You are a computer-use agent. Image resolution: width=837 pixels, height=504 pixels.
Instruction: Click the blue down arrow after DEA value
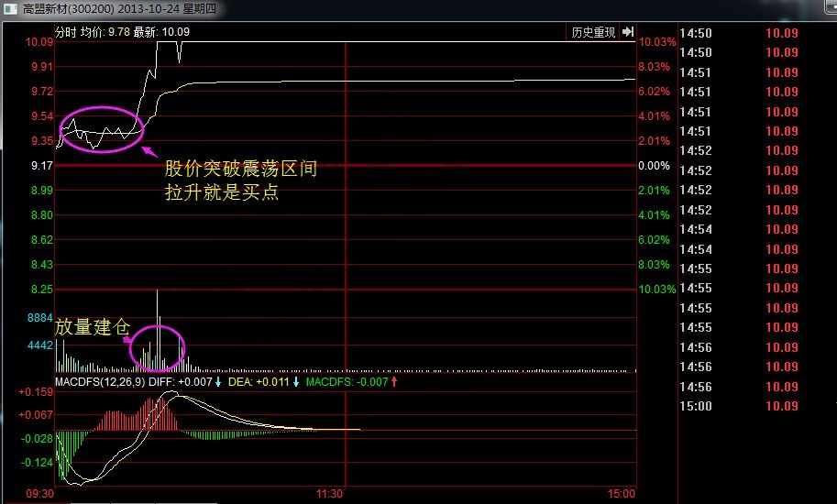[x=296, y=381]
